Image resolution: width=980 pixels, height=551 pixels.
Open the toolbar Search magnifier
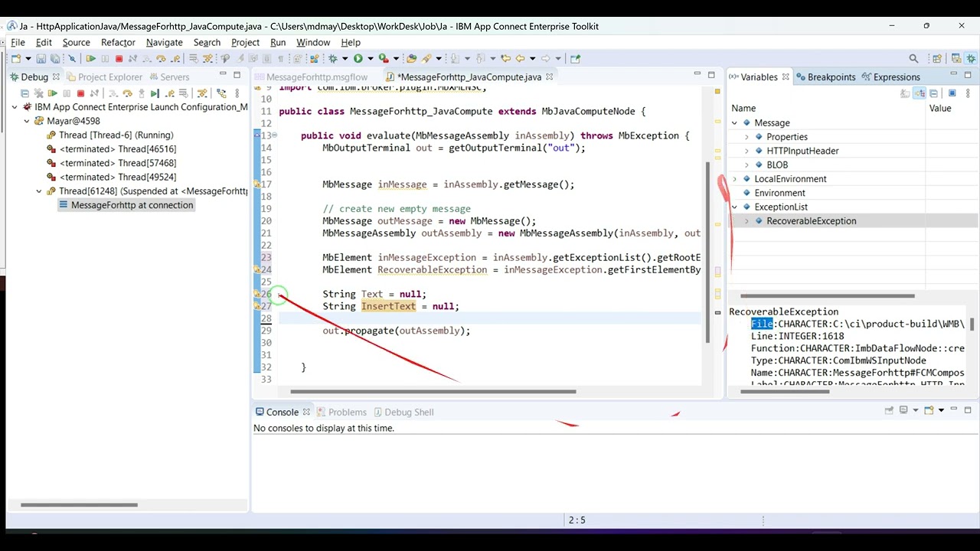913,58
